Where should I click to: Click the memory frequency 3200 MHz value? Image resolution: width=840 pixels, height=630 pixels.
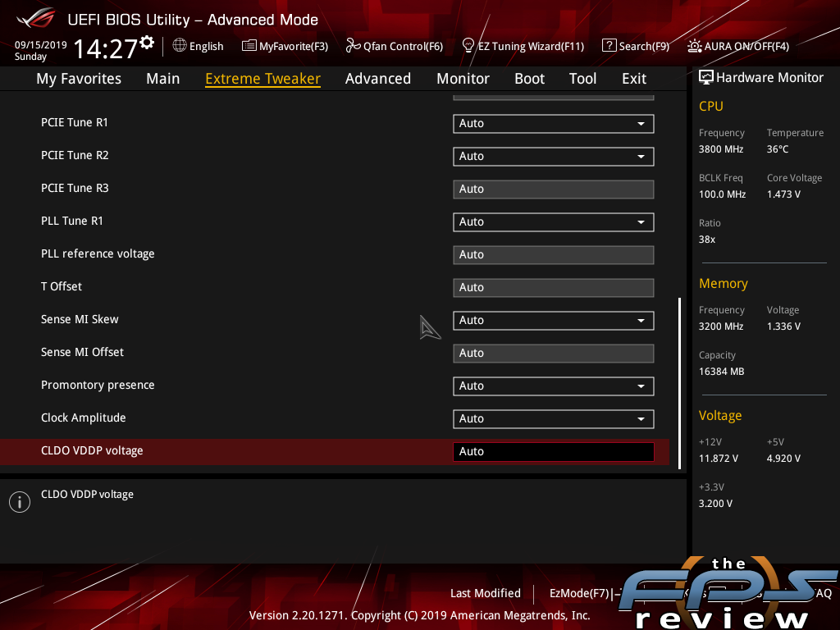click(720, 326)
